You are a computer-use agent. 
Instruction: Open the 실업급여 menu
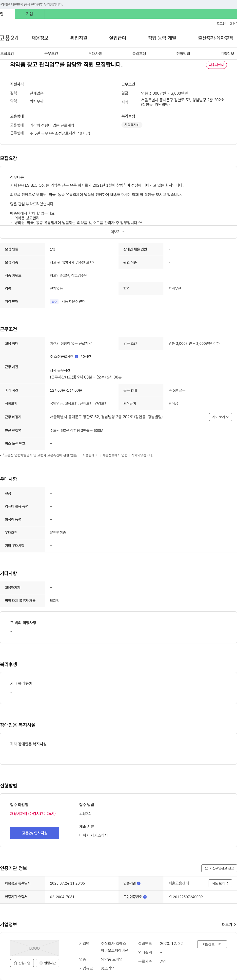(x=117, y=38)
